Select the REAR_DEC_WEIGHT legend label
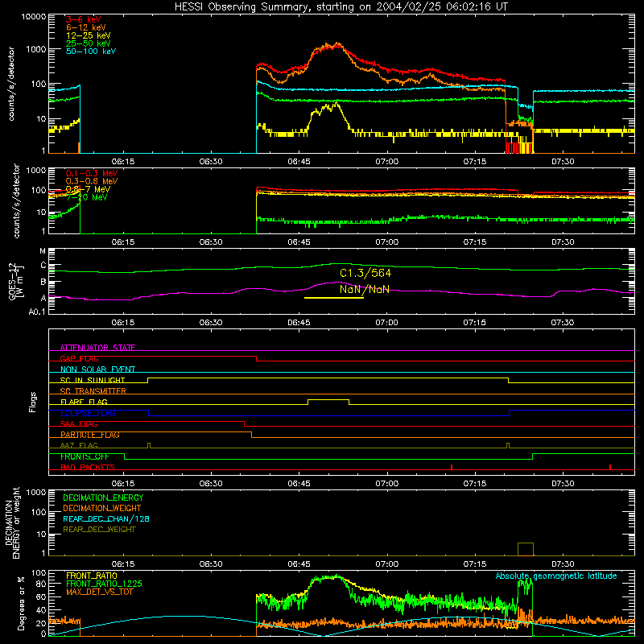The width and height of the screenshot is (644, 644). 99,530
